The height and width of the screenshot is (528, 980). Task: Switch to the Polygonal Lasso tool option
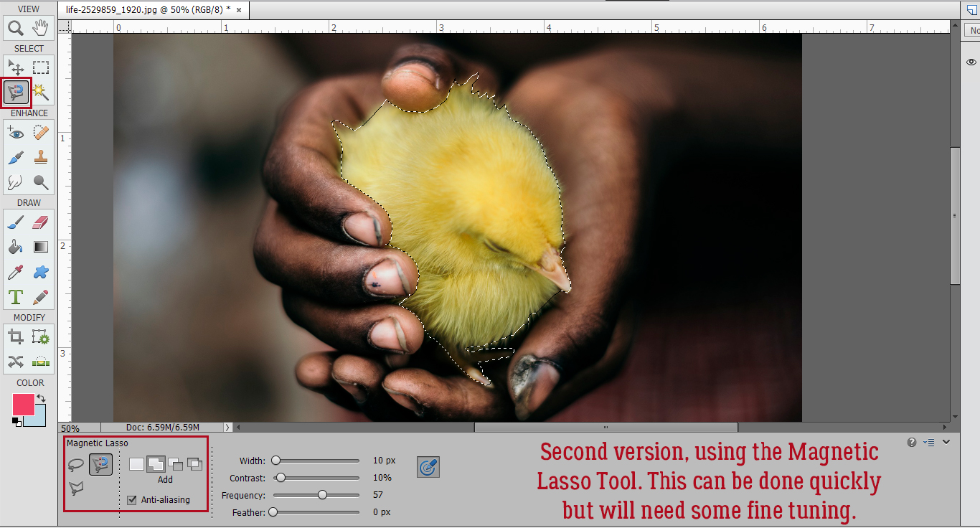pyautogui.click(x=76, y=488)
